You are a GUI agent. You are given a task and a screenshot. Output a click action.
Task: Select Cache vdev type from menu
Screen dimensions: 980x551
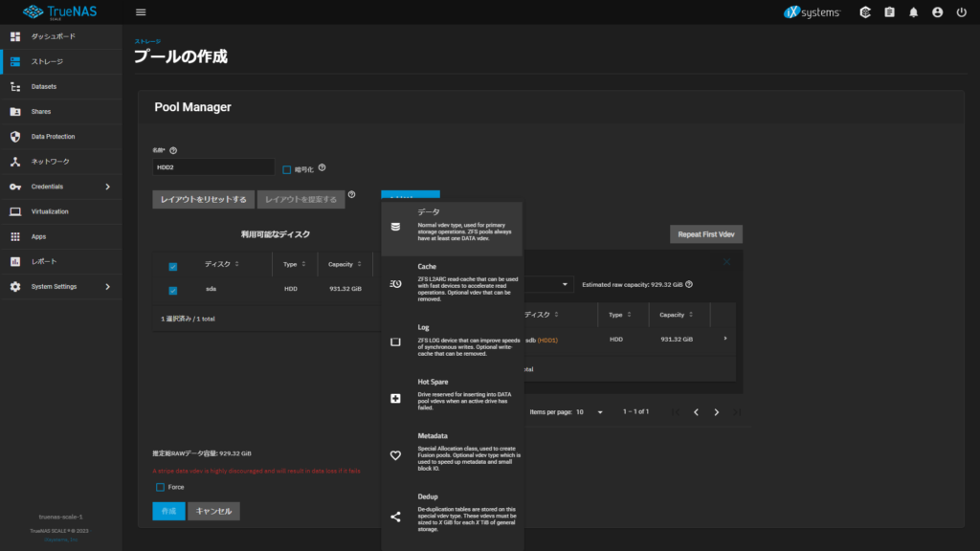[452, 283]
